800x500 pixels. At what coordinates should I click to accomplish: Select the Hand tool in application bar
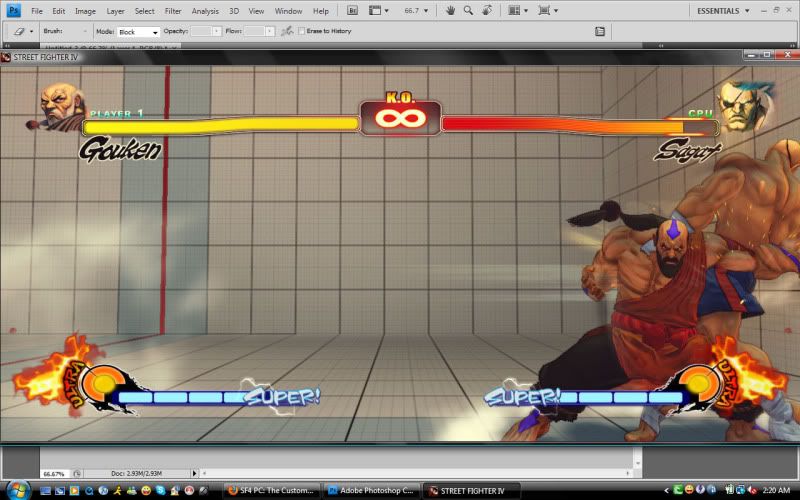tap(450, 10)
